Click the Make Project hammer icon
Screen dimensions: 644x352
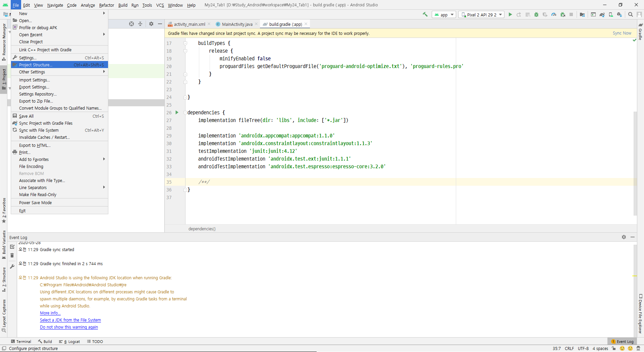point(425,14)
